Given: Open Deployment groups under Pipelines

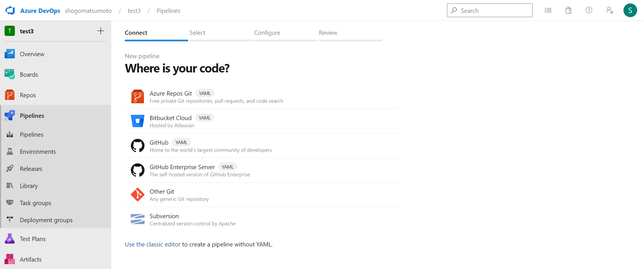Looking at the screenshot, I should [x=55, y=220].
